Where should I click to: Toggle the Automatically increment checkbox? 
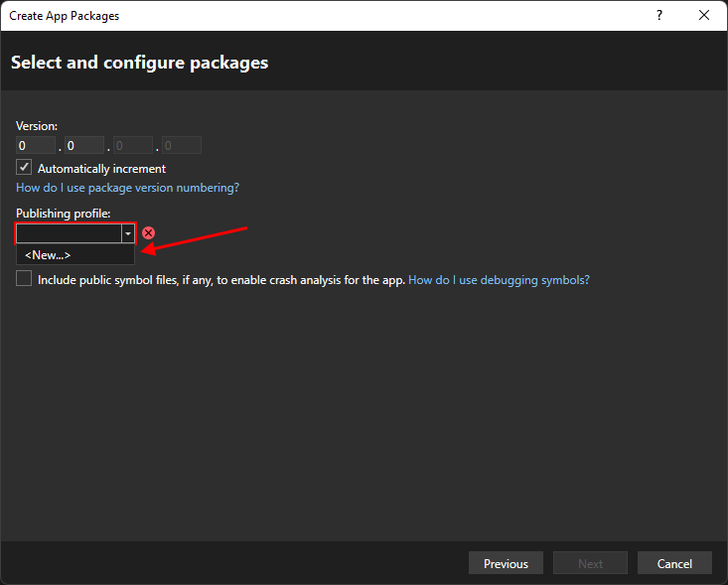(25, 168)
